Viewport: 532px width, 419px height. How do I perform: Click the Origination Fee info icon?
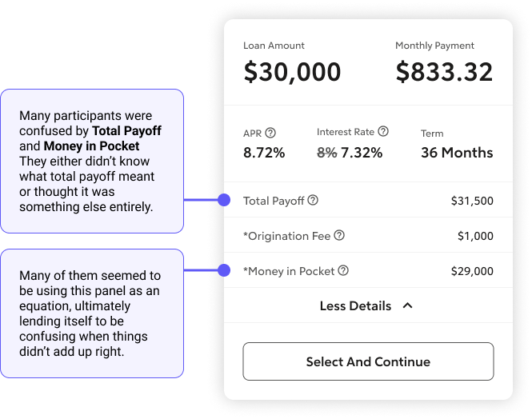(339, 235)
